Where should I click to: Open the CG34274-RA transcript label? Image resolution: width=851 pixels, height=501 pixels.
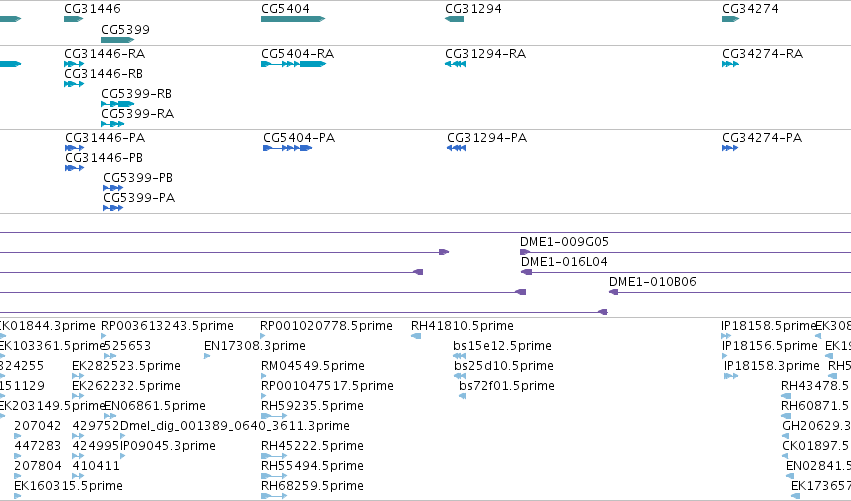pyautogui.click(x=763, y=54)
